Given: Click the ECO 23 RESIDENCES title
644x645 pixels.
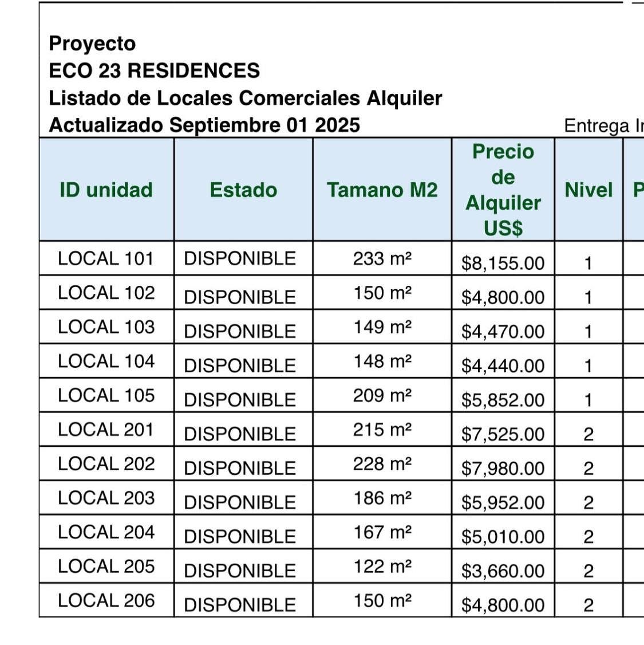Looking at the screenshot, I should pyautogui.click(x=154, y=70).
